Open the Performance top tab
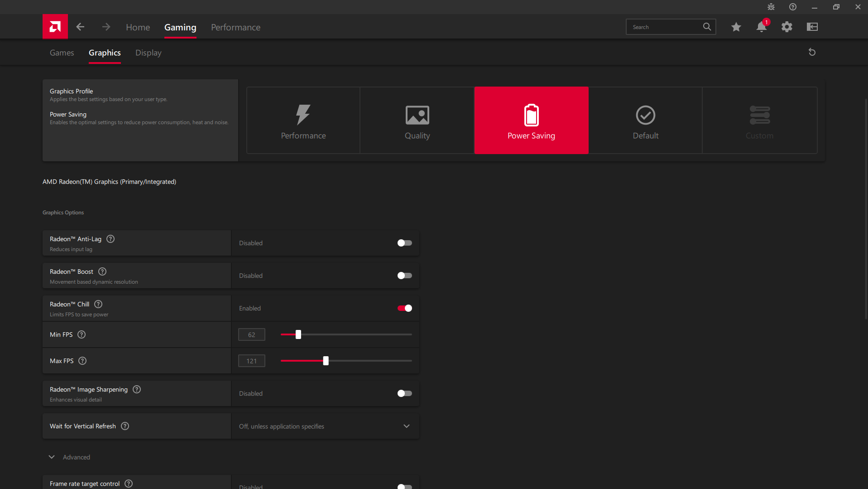The height and width of the screenshot is (489, 868). tap(235, 27)
